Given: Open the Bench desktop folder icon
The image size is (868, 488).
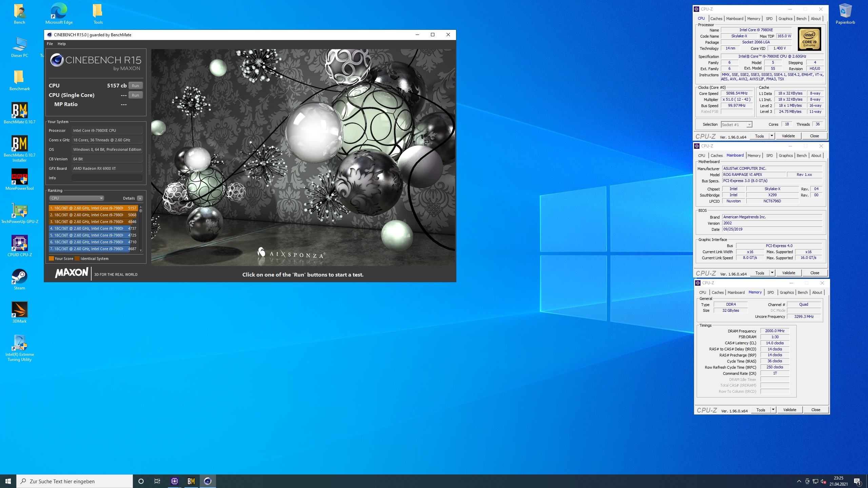Looking at the screenshot, I should [x=19, y=14].
